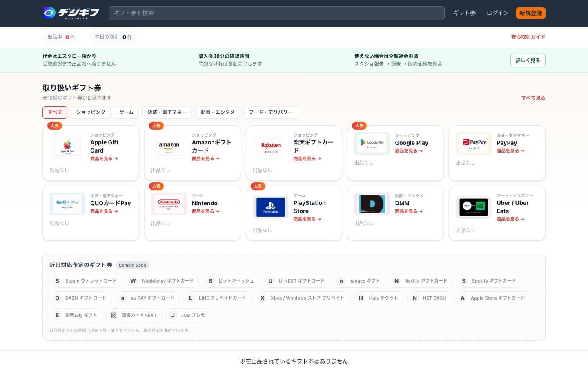Screen dimensions: 588x368
Task: Click the PayPay logo image
Action: 474,144
